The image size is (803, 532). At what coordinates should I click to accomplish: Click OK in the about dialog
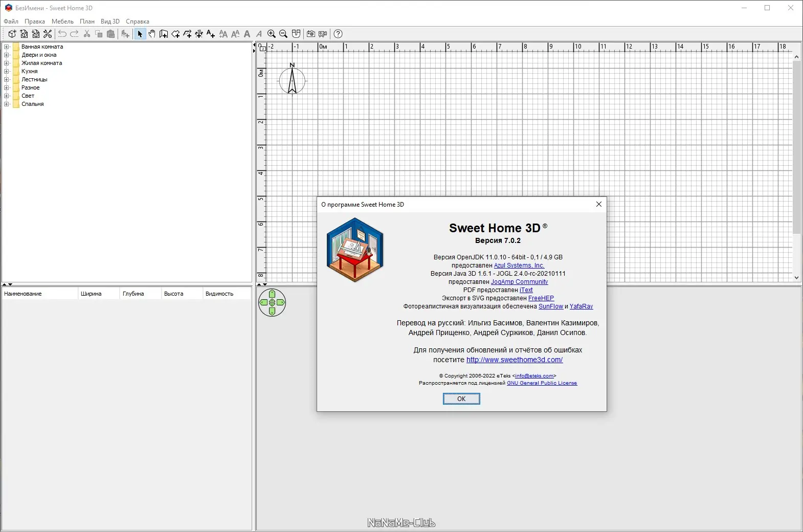coord(461,399)
